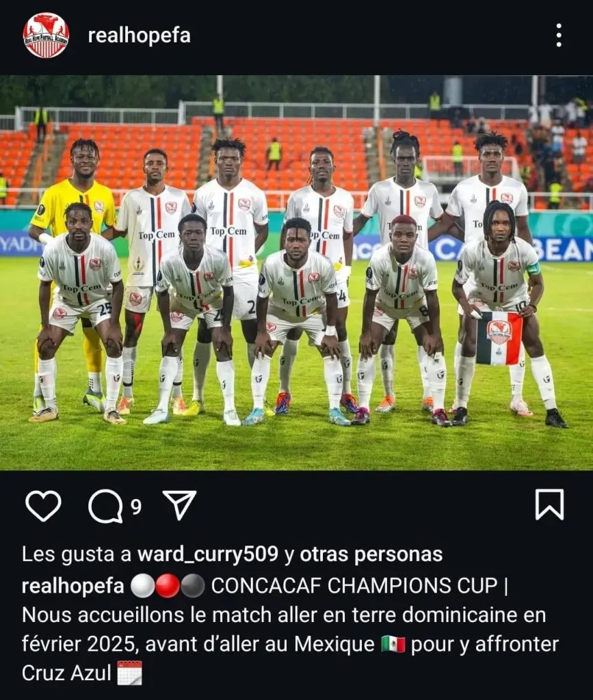Open realhopefa profile picture avatar

pos(46,35)
